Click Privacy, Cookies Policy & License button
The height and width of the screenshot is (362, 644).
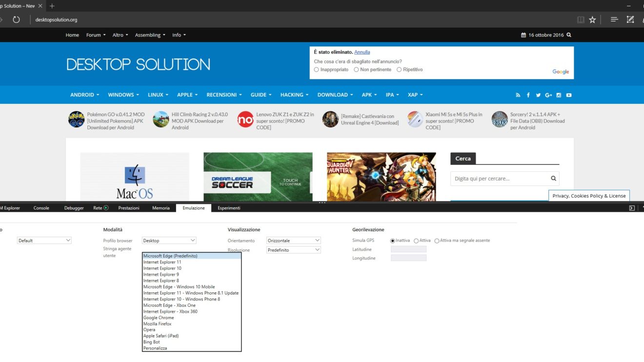[x=589, y=196]
